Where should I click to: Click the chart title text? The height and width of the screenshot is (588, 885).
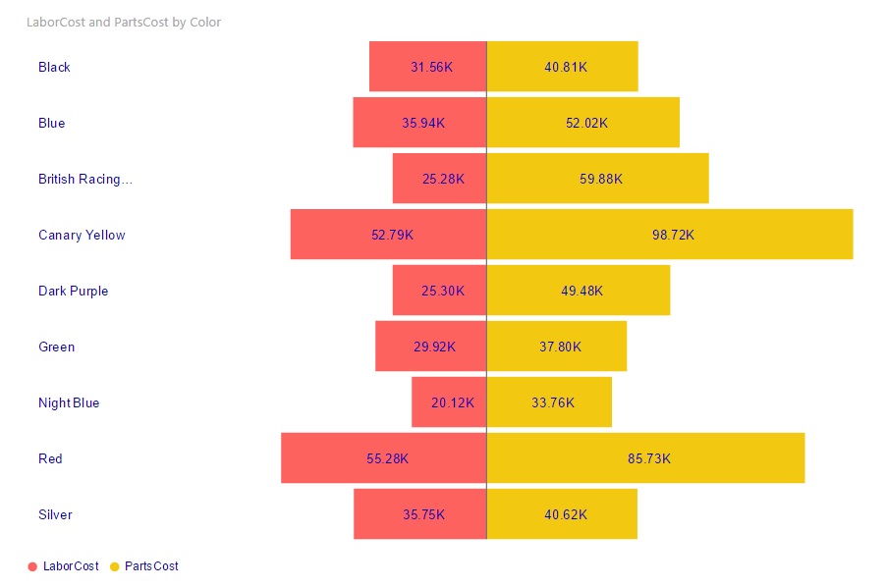click(123, 22)
